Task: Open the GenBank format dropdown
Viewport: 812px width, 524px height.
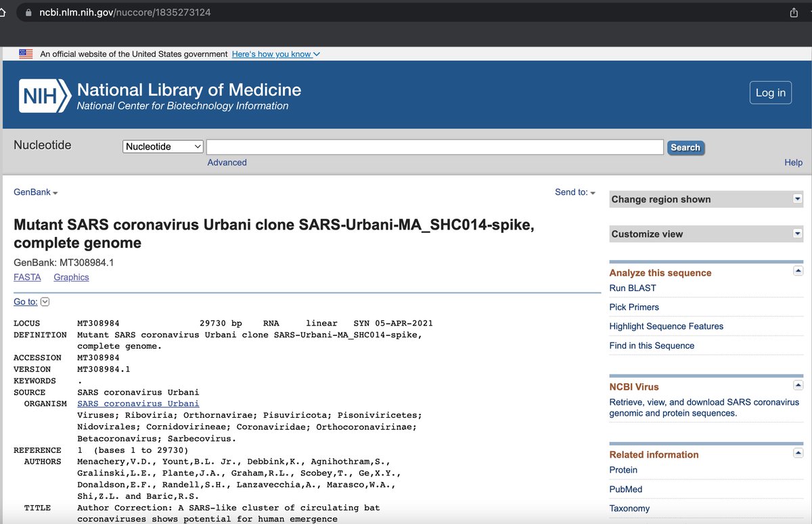Action: point(36,192)
